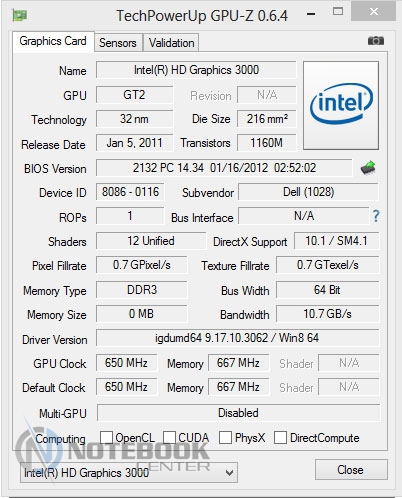The height and width of the screenshot is (498, 402).
Task: Click the BIOS Version field
Action: [x=224, y=168]
